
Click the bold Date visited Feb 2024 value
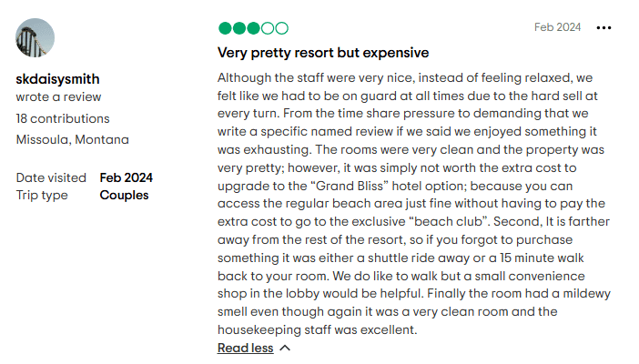pos(127,177)
